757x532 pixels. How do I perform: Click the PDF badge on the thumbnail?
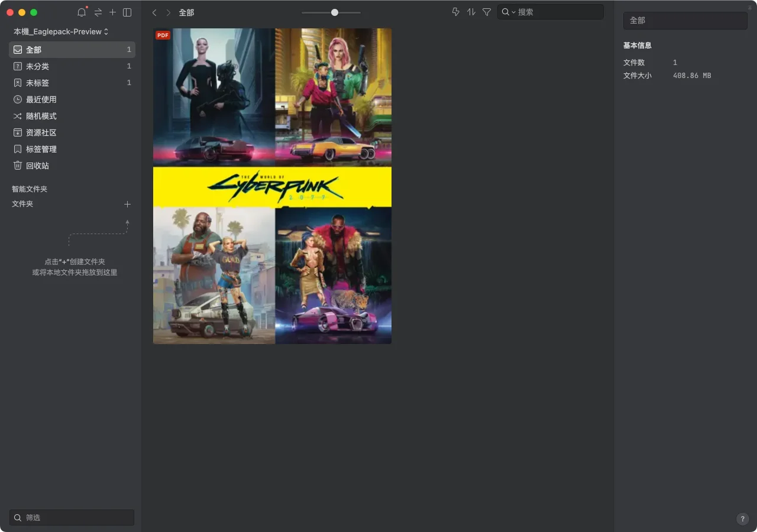[163, 35]
